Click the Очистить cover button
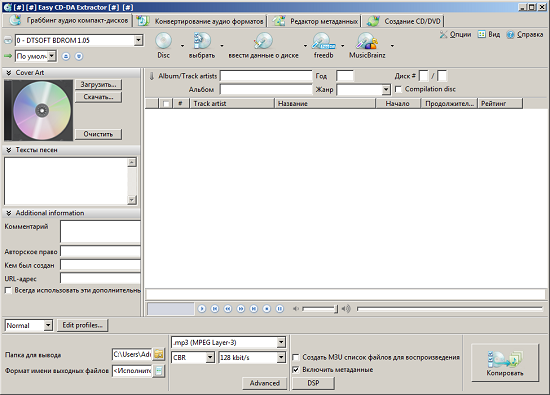This screenshot has height=395, width=550. (98, 134)
